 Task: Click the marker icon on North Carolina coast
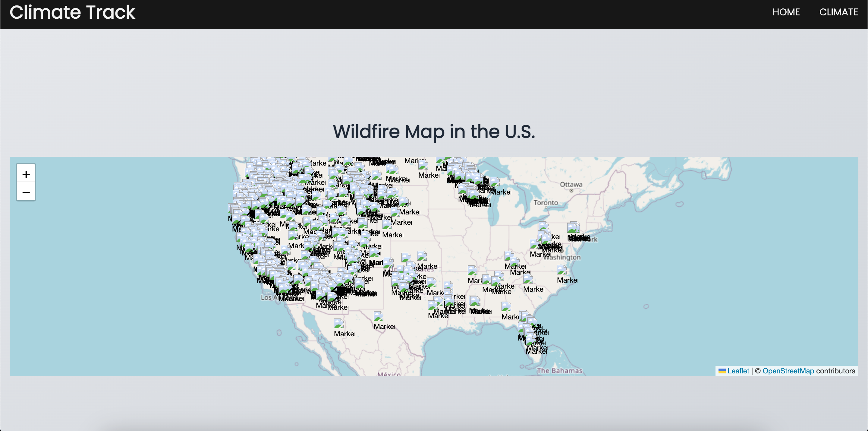click(561, 270)
